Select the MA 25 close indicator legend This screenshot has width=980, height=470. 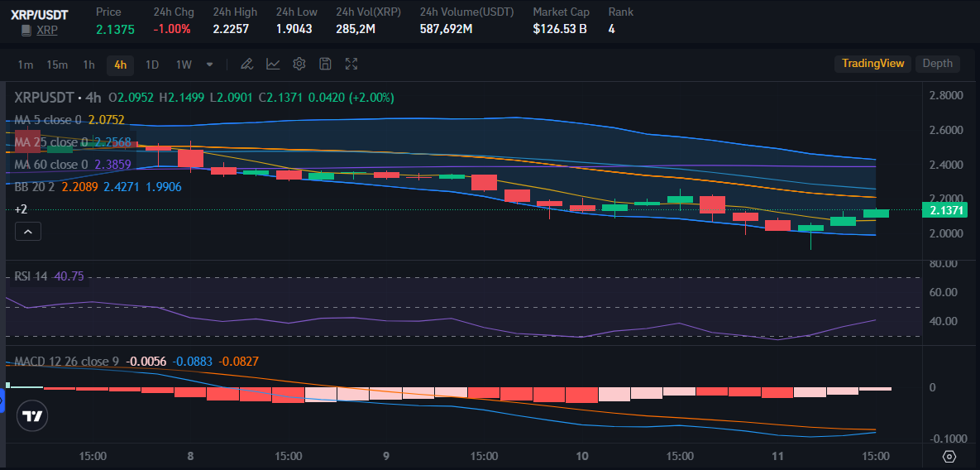tap(73, 142)
